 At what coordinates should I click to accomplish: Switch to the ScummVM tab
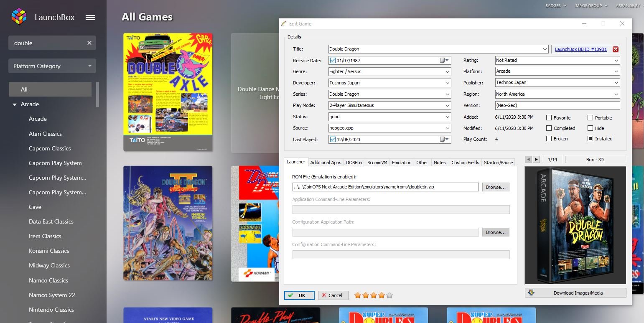pyautogui.click(x=377, y=163)
